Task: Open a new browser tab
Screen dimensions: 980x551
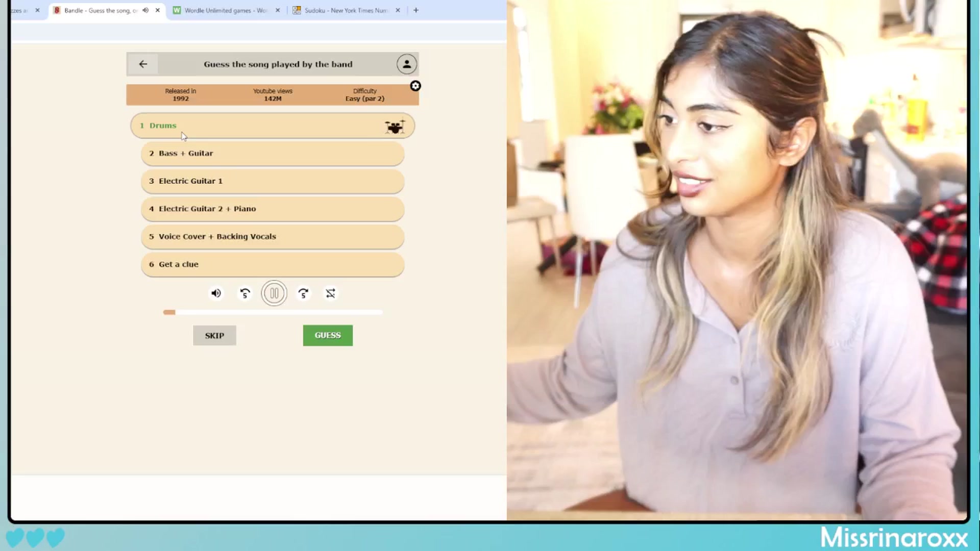Action: pyautogui.click(x=416, y=10)
